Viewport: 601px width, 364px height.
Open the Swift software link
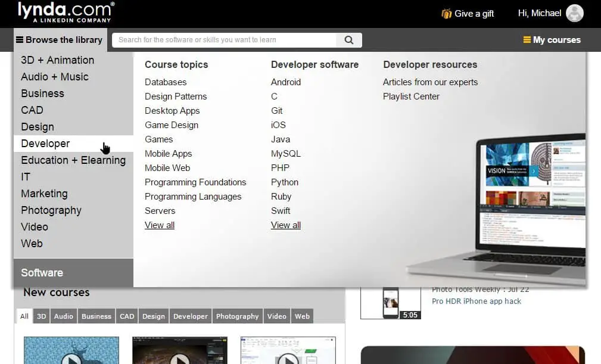pos(281,211)
